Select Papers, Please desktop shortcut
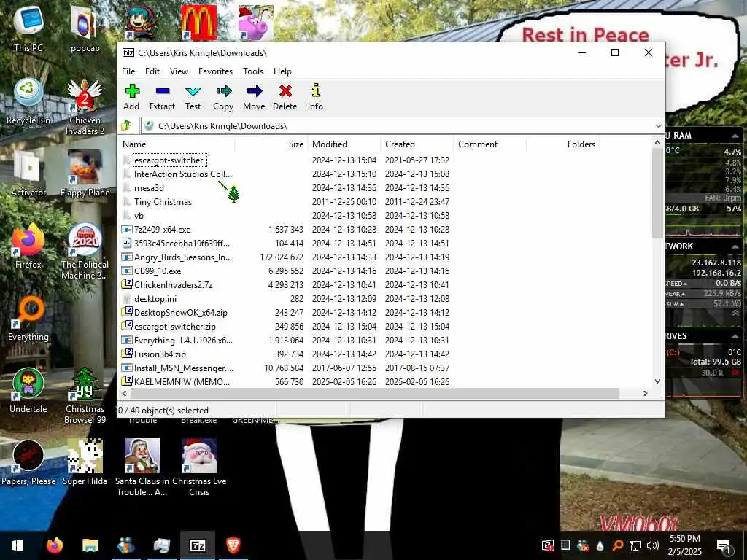The width and height of the screenshot is (747, 560). (28, 463)
